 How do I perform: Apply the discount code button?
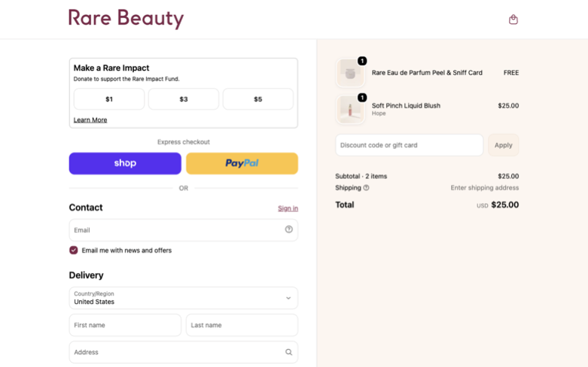point(503,145)
